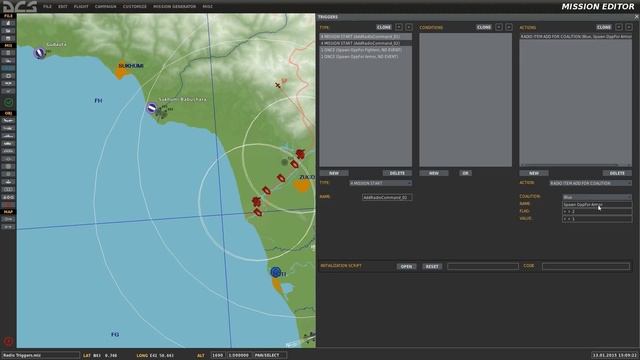Click the CODE input field

pyautogui.click(x=586, y=266)
